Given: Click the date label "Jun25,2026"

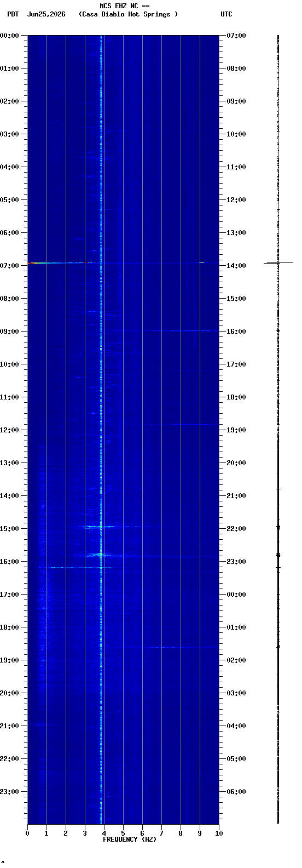Looking at the screenshot, I should pos(46,14).
